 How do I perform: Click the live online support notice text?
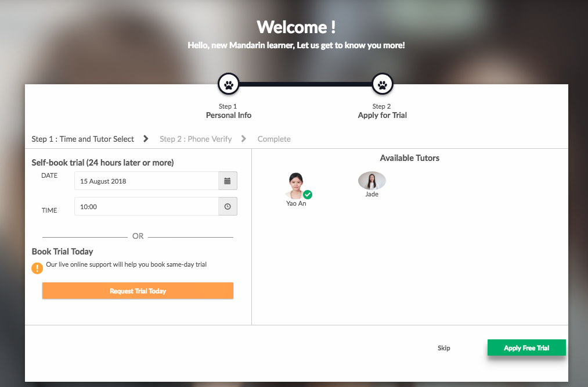(x=127, y=264)
